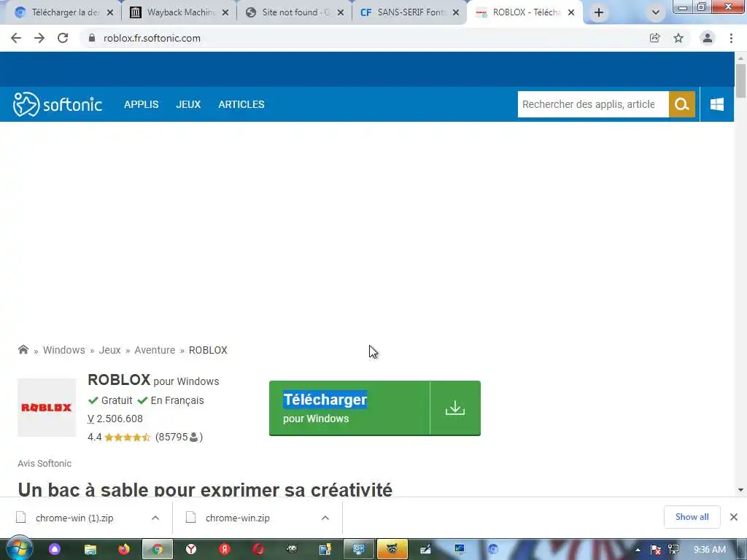Click the Avis Softonic label
This screenshot has height=560, width=747.
(44, 463)
